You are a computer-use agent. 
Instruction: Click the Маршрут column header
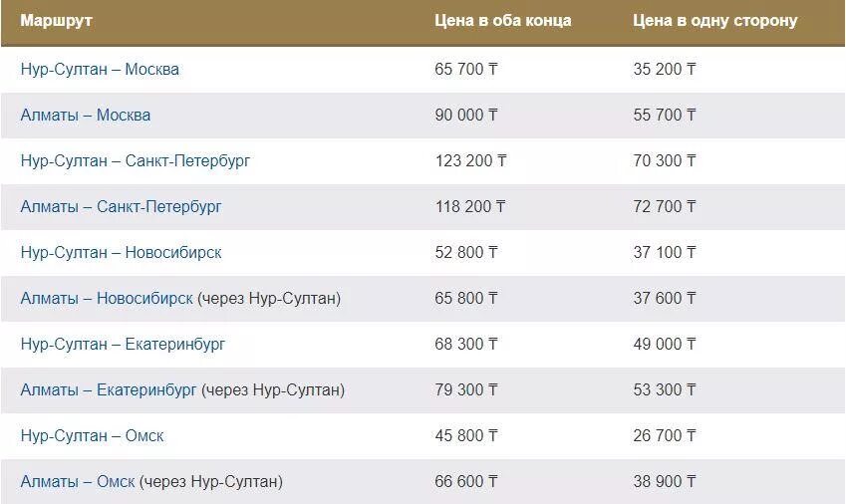[x=56, y=21]
